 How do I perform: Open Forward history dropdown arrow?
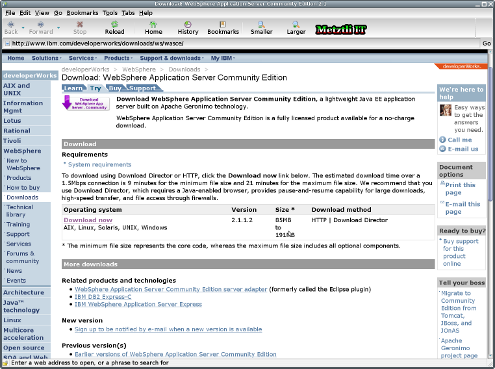click(x=58, y=27)
